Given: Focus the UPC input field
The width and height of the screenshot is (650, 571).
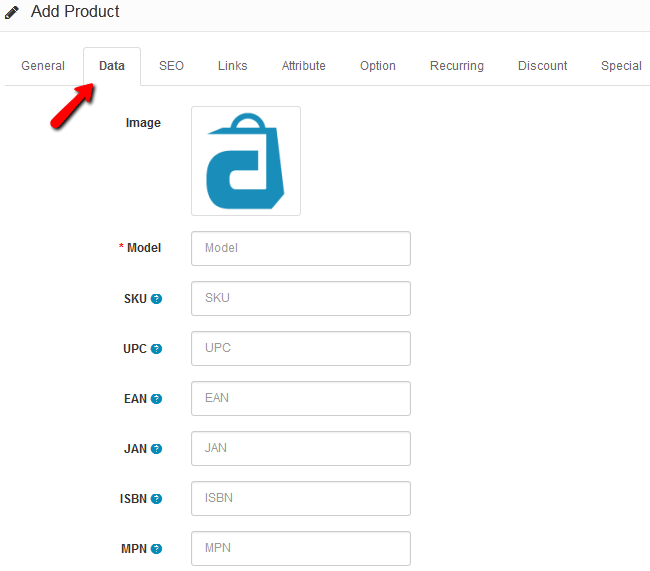Looking at the screenshot, I should point(301,348).
